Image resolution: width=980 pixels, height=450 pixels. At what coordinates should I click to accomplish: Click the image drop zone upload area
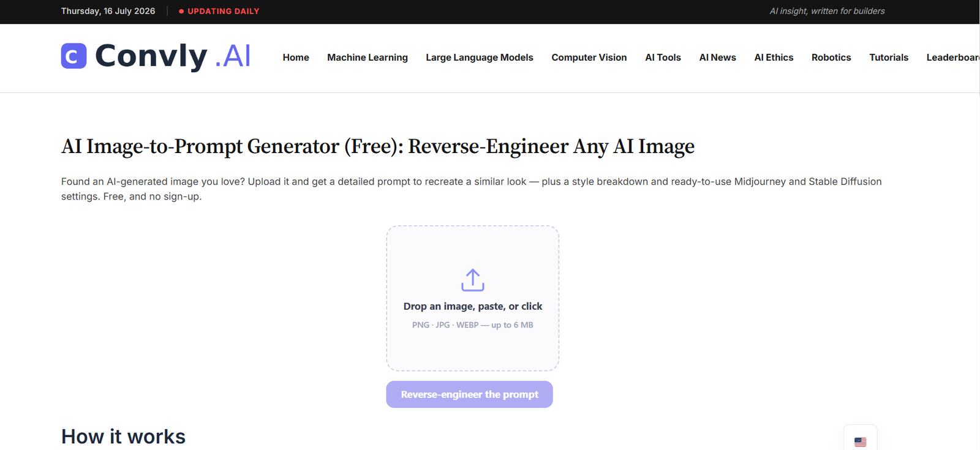pyautogui.click(x=472, y=298)
